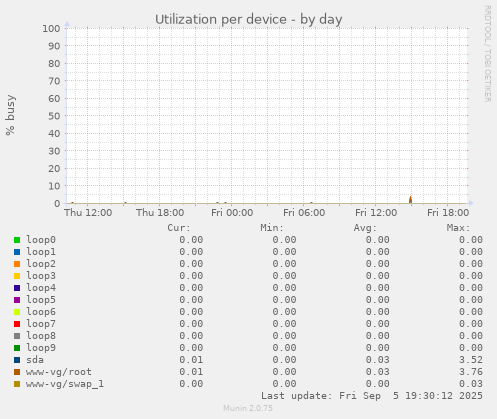The width and height of the screenshot is (497, 419).
Task: Select the loop0 legend label
Action: tap(41, 240)
